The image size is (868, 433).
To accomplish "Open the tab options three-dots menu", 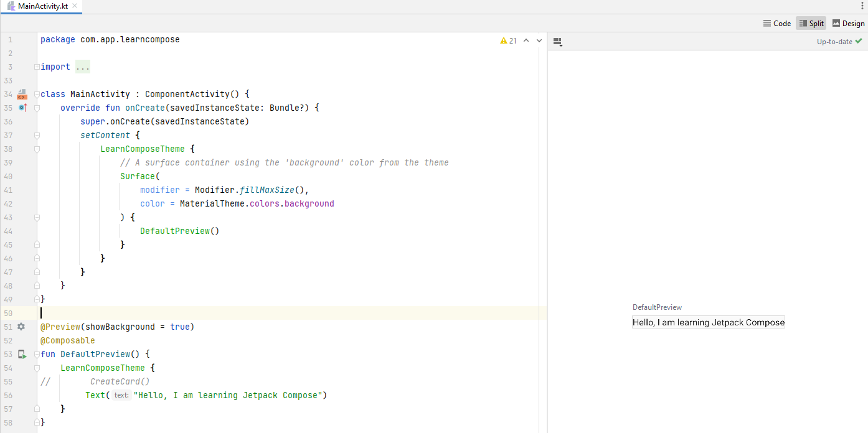I will pyautogui.click(x=862, y=6).
